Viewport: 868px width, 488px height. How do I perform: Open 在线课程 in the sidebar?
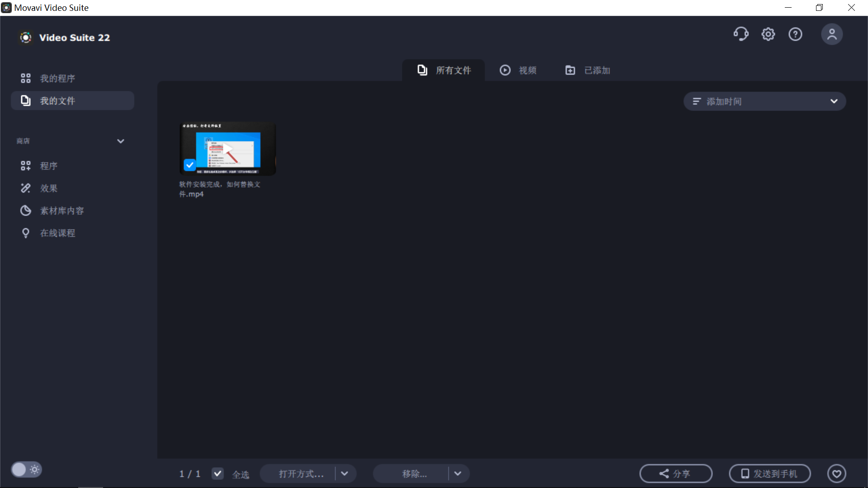(x=72, y=233)
